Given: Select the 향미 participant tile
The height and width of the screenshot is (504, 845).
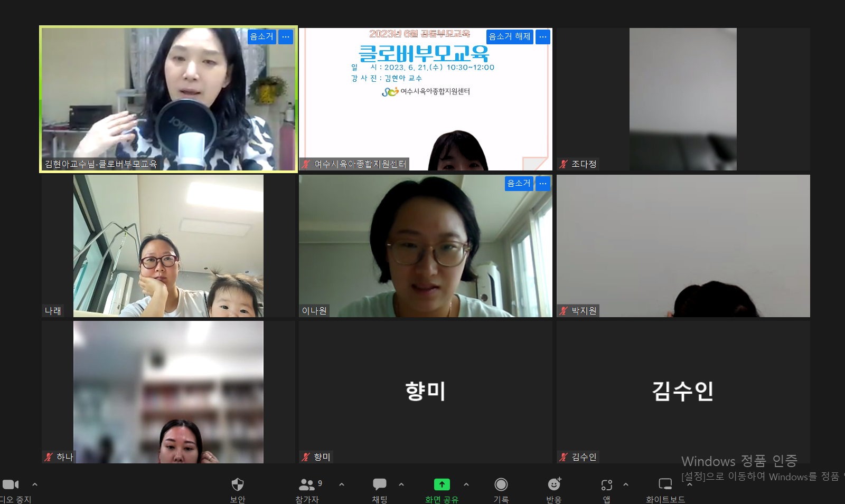Looking at the screenshot, I should (x=426, y=392).
